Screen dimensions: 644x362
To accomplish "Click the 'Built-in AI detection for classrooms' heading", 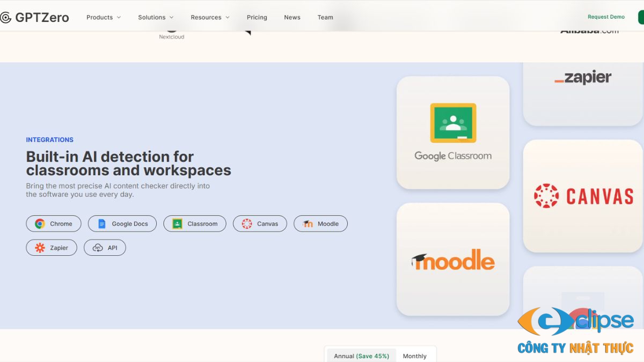I will [x=128, y=164].
